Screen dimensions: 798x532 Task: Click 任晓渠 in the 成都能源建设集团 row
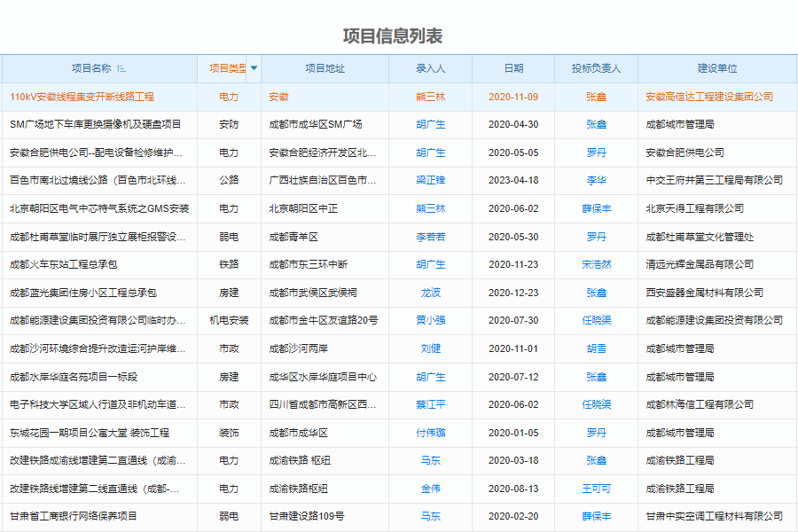pyautogui.click(x=596, y=320)
